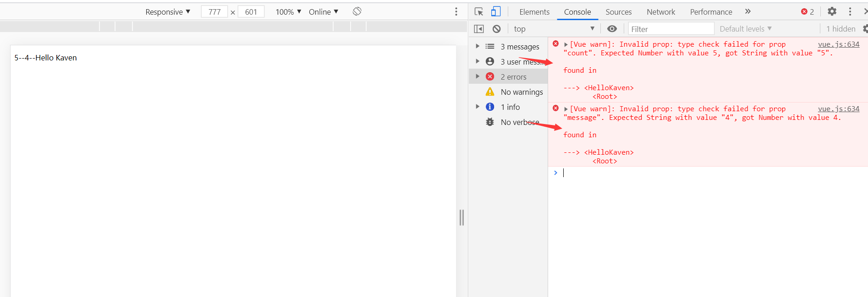Image resolution: width=868 pixels, height=297 pixels.
Task: Open the top JavaScript context dropdown
Action: (554, 29)
